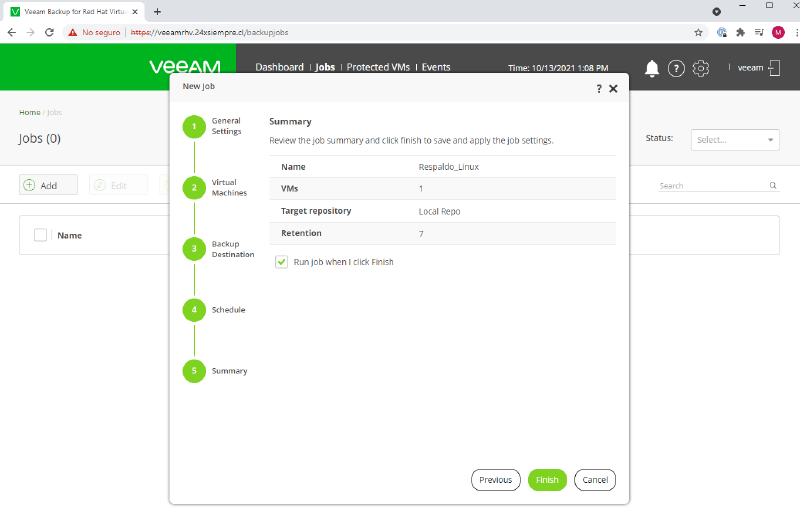Go to step 3 Backup Destination
800x511 pixels.
point(194,249)
